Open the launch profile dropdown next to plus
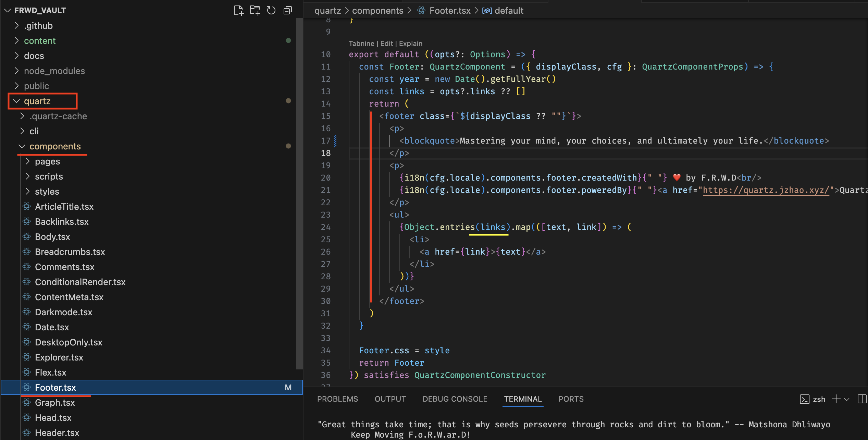 (x=847, y=399)
